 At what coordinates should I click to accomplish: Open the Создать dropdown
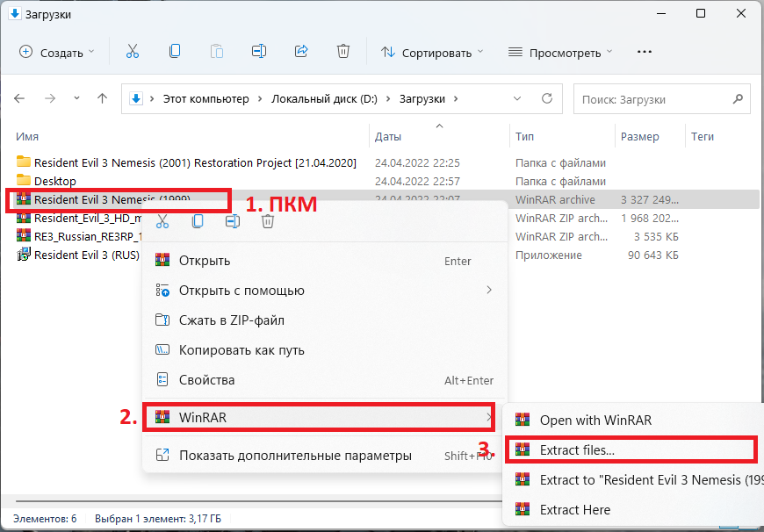(x=56, y=52)
